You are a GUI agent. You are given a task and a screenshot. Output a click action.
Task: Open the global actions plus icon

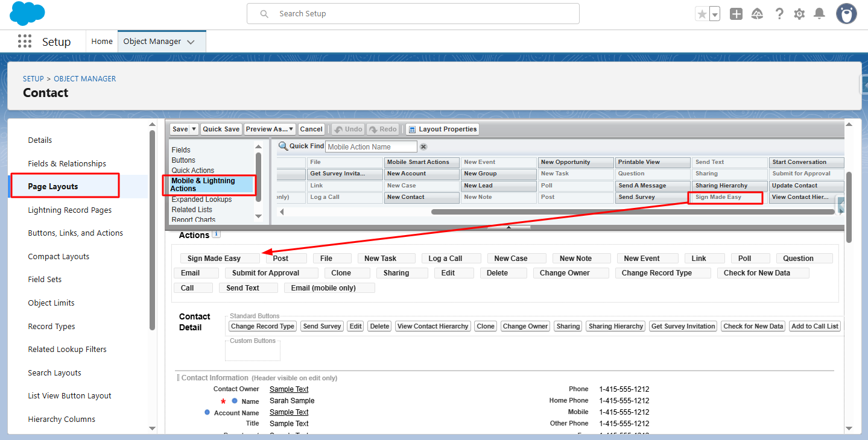point(736,14)
